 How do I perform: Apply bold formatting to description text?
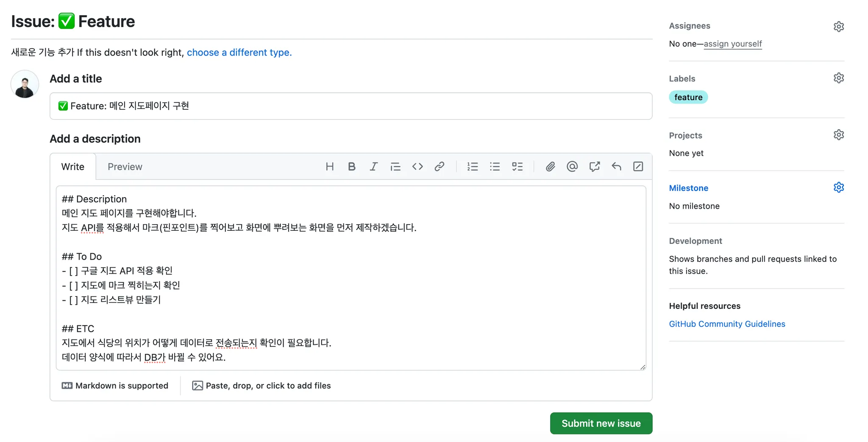pos(351,167)
